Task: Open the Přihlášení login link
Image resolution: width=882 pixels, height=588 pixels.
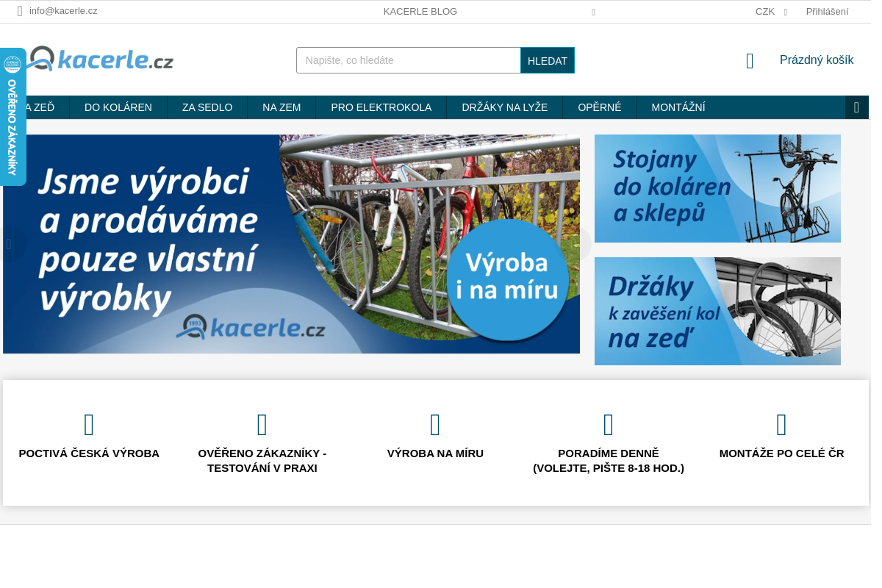Action: point(826,11)
